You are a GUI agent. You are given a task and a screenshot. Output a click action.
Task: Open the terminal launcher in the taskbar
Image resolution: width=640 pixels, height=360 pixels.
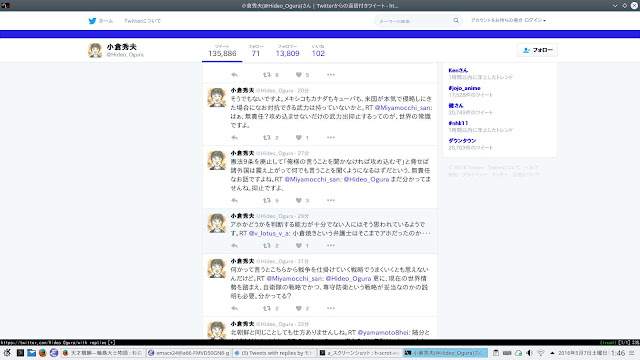(20, 353)
